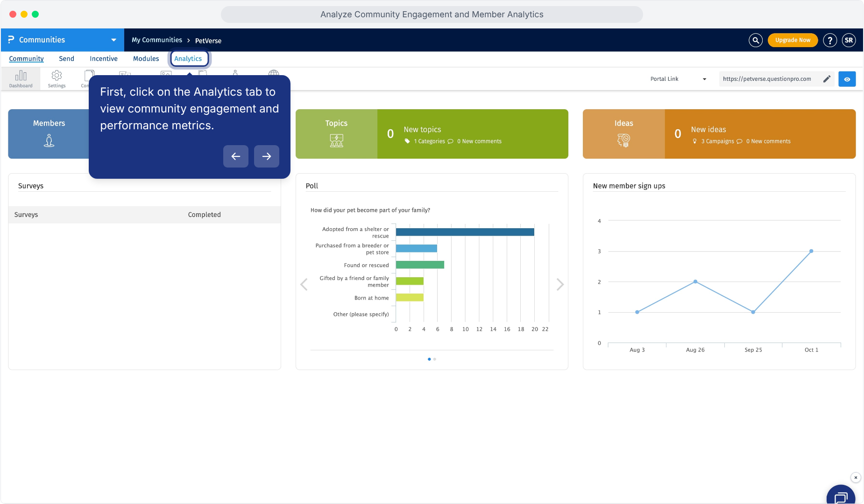
Task: Open the help question mark icon
Action: click(830, 40)
